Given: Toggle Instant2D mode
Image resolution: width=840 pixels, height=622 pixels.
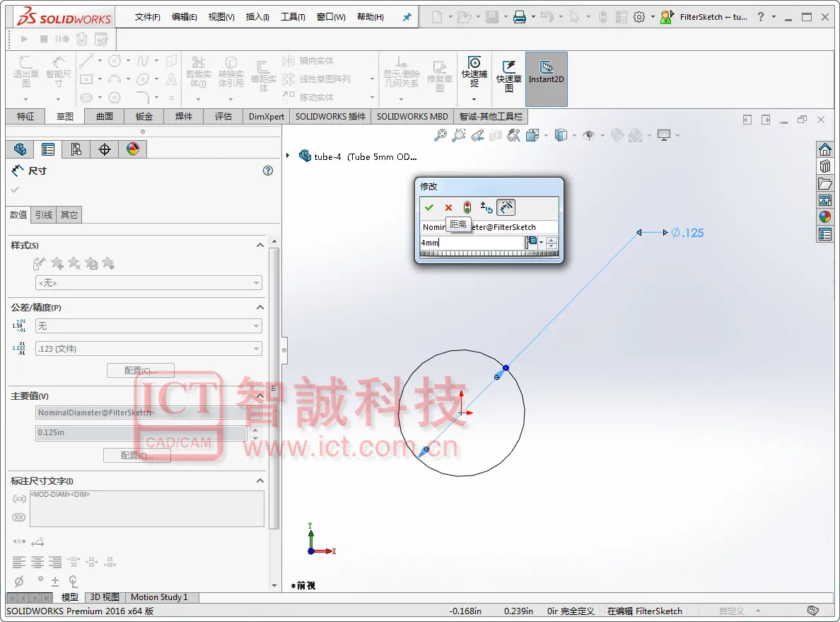Looking at the screenshot, I should click(547, 79).
